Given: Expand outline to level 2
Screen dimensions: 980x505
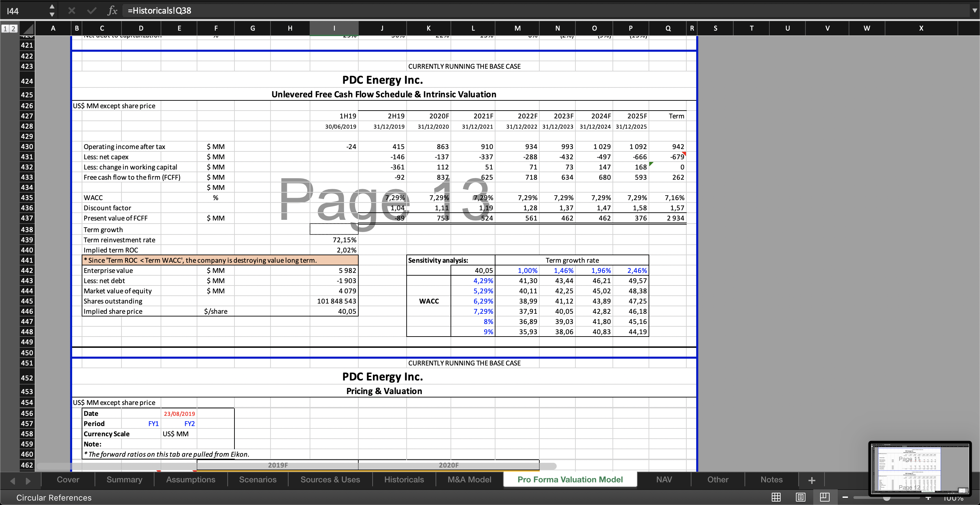Looking at the screenshot, I should coord(13,29).
